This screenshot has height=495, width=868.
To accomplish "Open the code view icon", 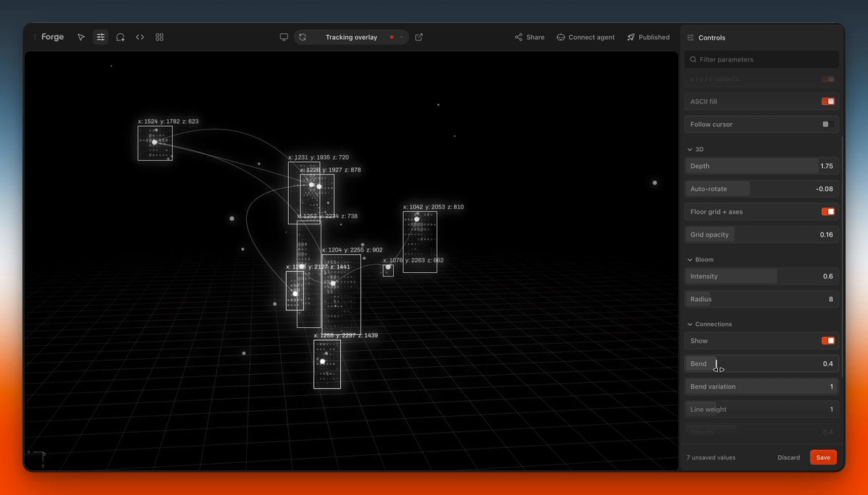I will click(x=140, y=37).
